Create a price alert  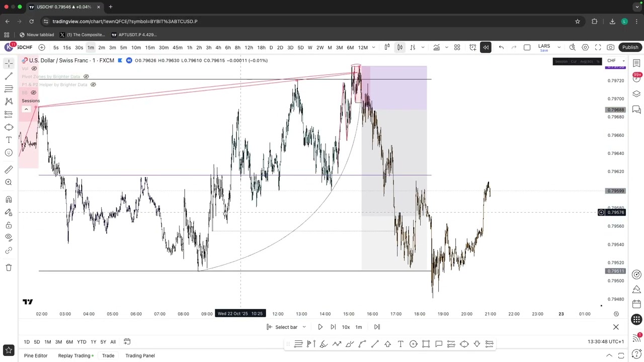click(x=473, y=47)
